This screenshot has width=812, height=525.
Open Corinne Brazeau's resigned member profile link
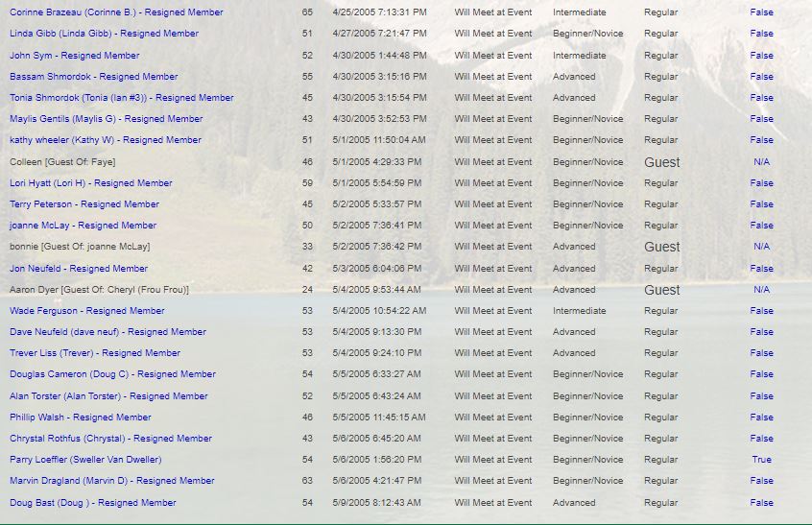[116, 12]
